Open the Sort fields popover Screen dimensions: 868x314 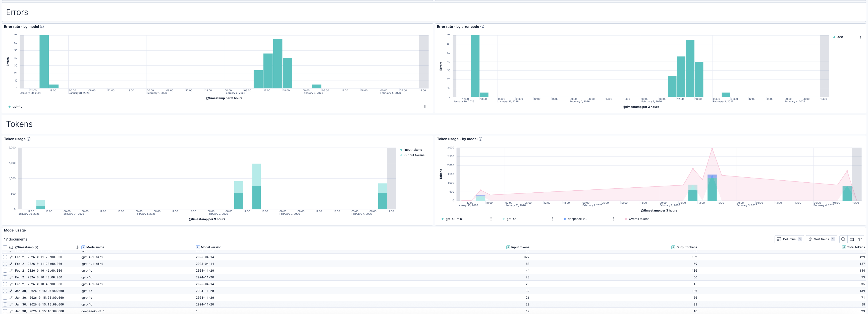[x=822, y=239]
